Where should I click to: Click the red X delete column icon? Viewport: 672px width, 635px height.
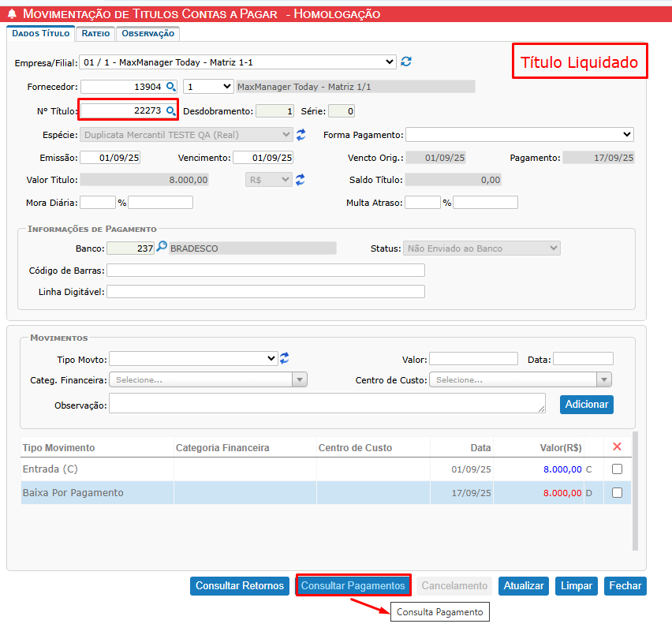click(617, 447)
